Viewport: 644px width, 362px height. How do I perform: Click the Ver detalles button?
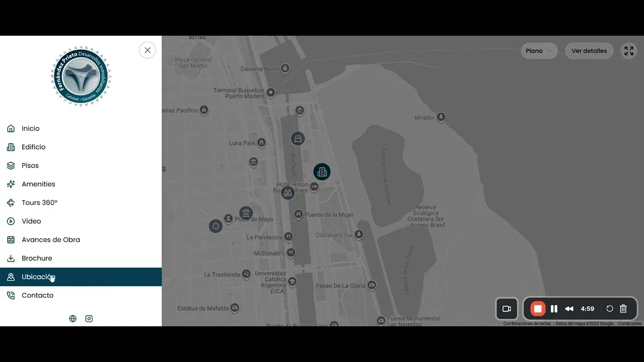(589, 51)
